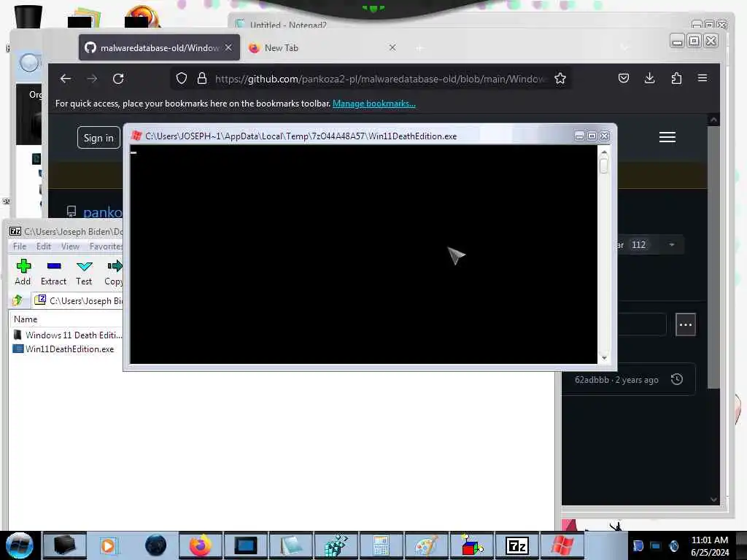This screenshot has width=747, height=560.
Task: Open the media player taskbar icon
Action: (x=109, y=545)
